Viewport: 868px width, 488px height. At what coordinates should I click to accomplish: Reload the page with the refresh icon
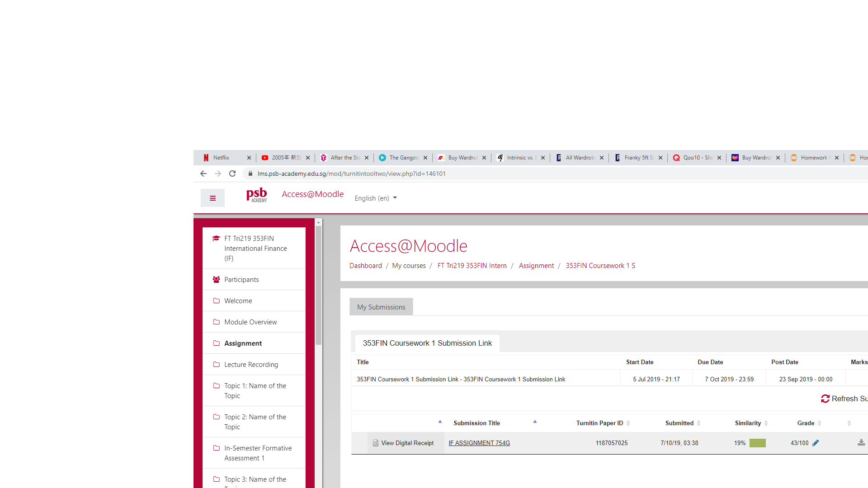[x=232, y=174]
